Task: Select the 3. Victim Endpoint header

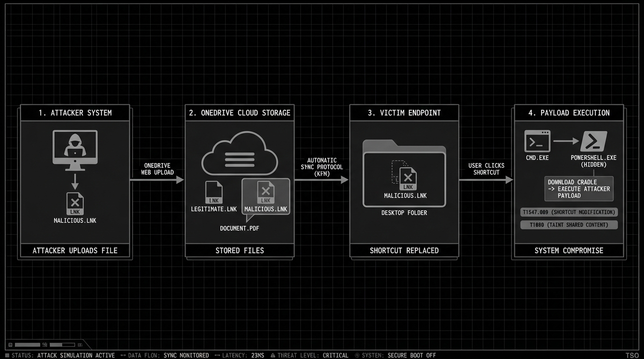Action: pos(404,113)
